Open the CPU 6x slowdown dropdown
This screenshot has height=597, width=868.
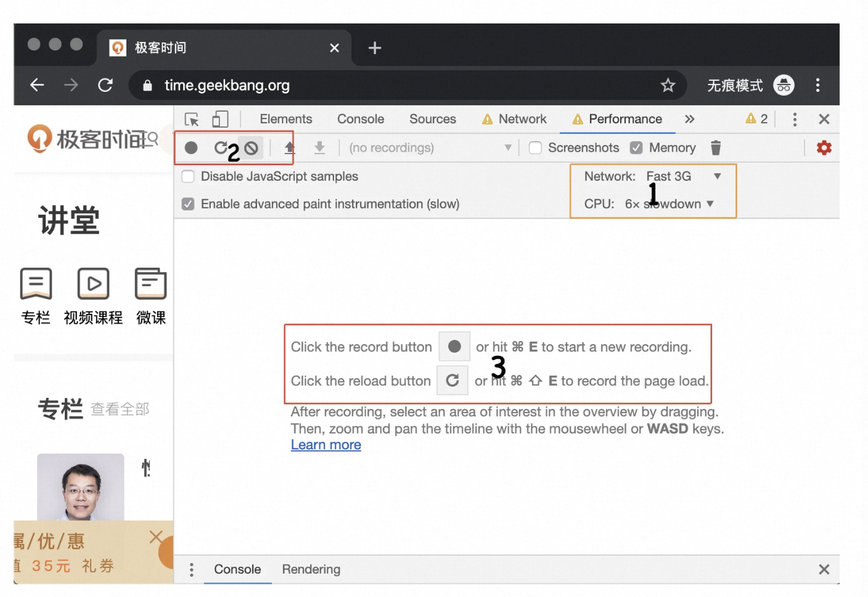(669, 204)
